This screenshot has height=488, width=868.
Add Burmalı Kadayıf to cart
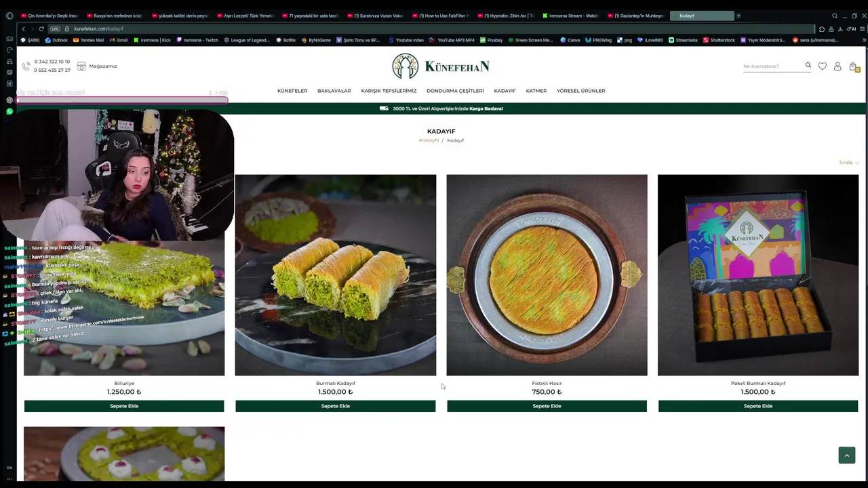click(336, 406)
